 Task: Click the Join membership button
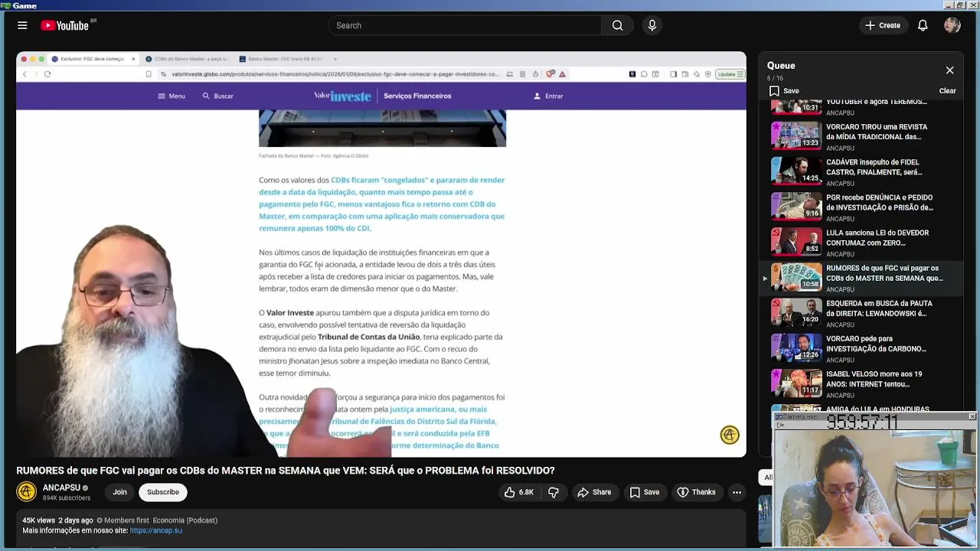119,492
